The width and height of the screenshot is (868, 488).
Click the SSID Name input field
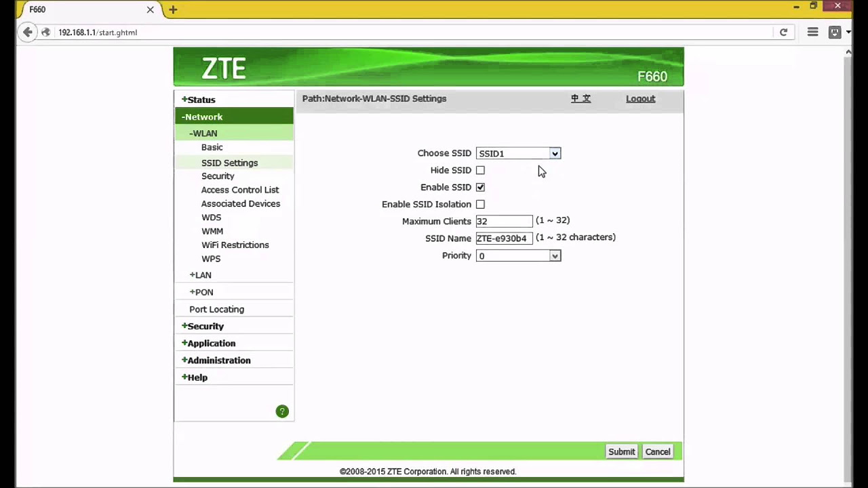(x=505, y=238)
